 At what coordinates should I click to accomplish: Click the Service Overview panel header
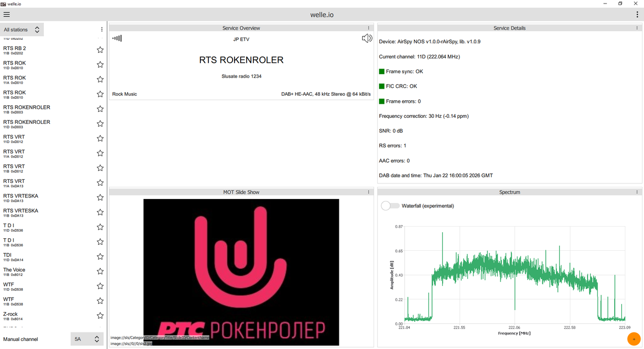click(x=241, y=28)
